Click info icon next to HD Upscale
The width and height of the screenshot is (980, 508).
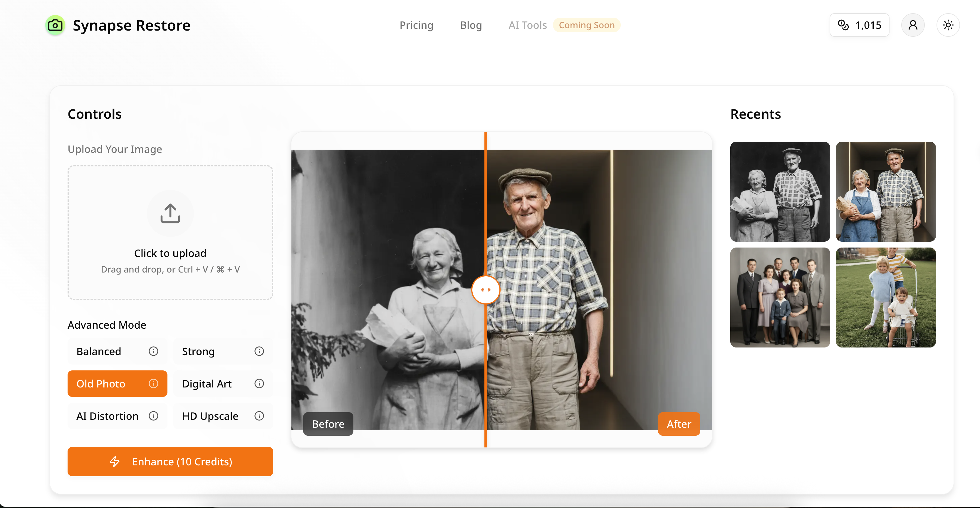[259, 416]
